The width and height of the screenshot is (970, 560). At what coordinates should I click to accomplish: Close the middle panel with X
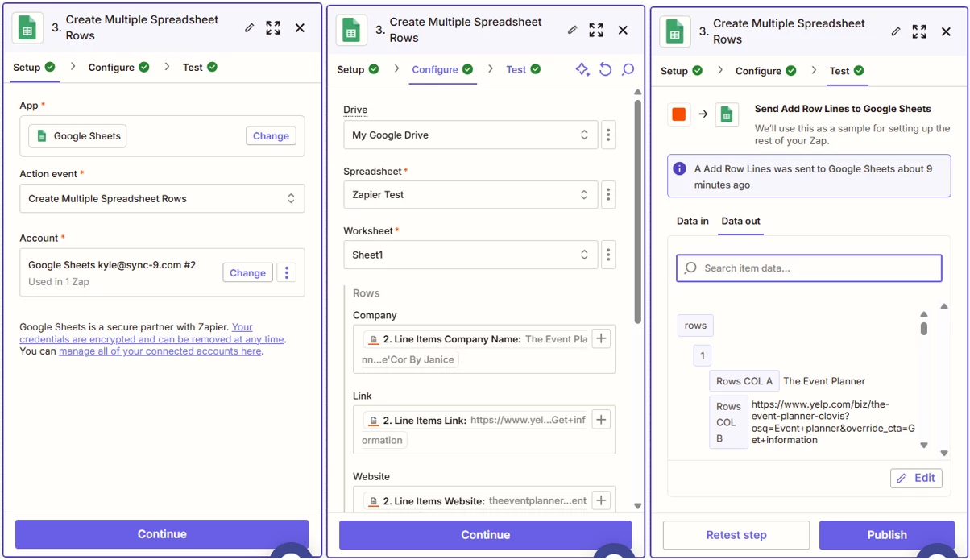tap(623, 30)
